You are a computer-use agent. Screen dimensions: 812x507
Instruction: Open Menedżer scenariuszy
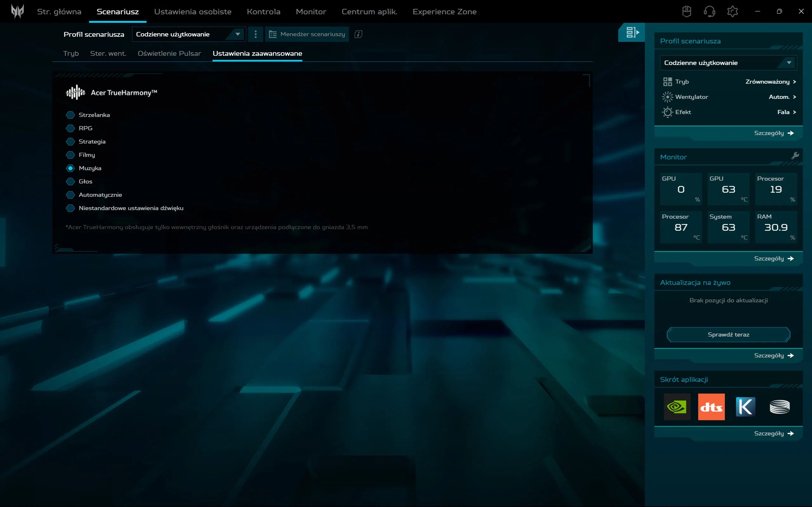307,34
